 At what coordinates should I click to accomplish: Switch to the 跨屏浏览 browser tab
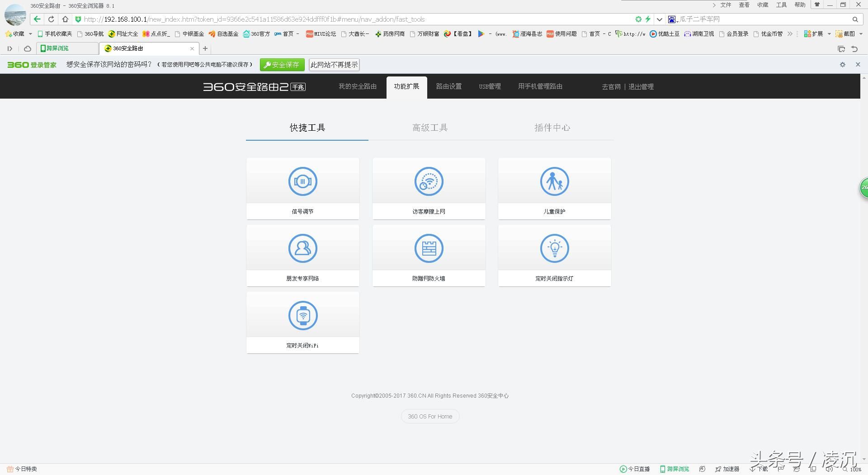(67, 48)
